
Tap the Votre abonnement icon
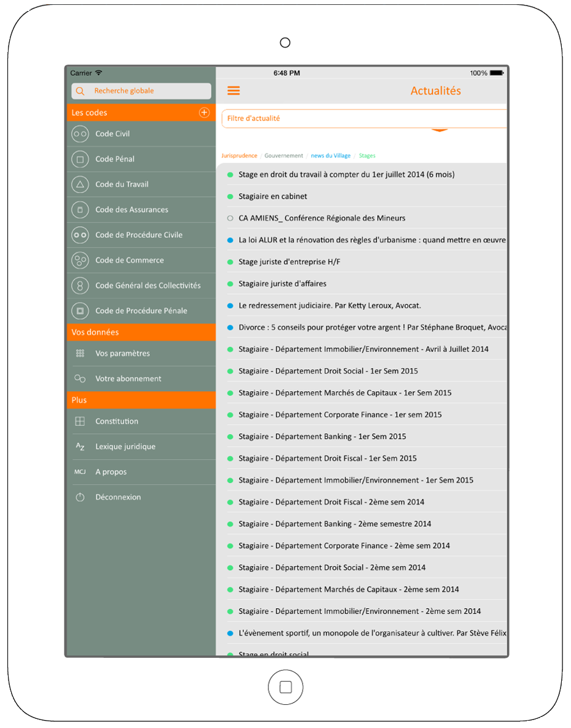click(80, 379)
